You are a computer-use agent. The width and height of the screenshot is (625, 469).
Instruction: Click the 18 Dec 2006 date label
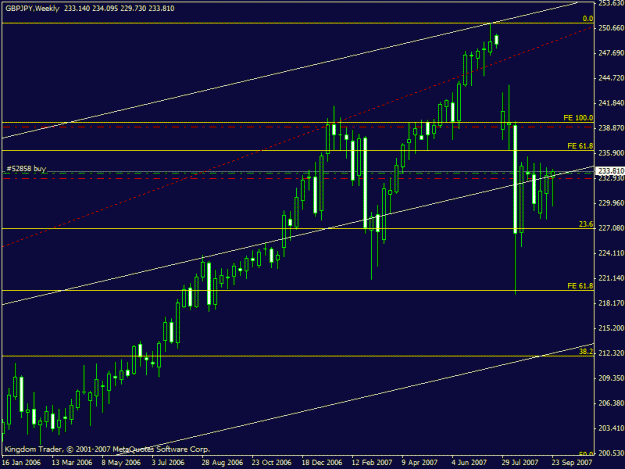point(322,463)
